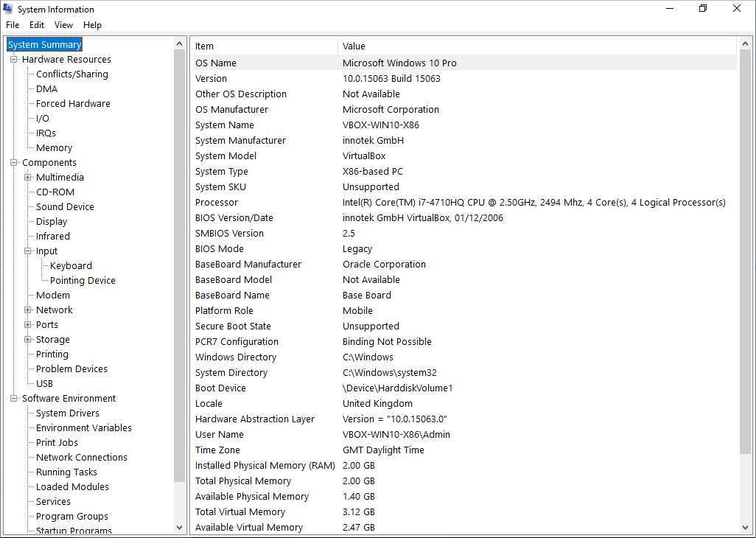Screen dimensions: 756x538
Task: Select the Locale row label
Action: tap(209, 404)
